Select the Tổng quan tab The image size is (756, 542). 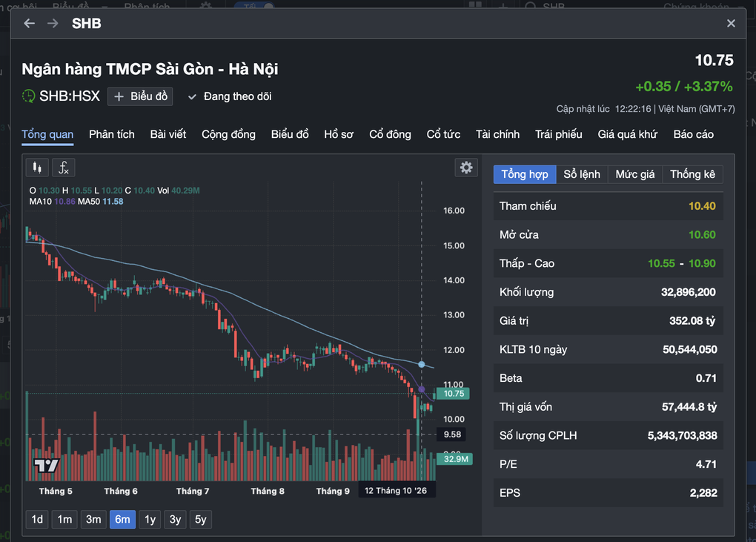(x=47, y=134)
